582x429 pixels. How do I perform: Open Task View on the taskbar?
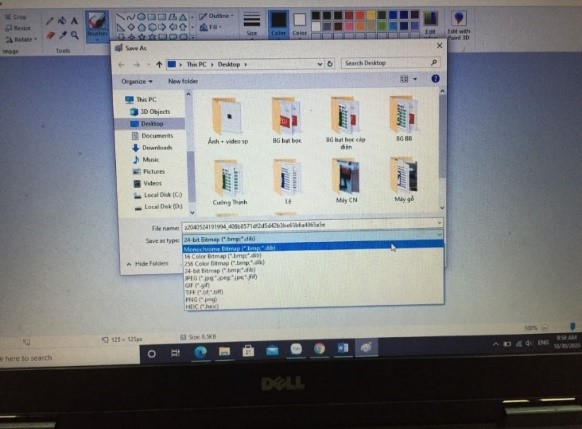176,353
